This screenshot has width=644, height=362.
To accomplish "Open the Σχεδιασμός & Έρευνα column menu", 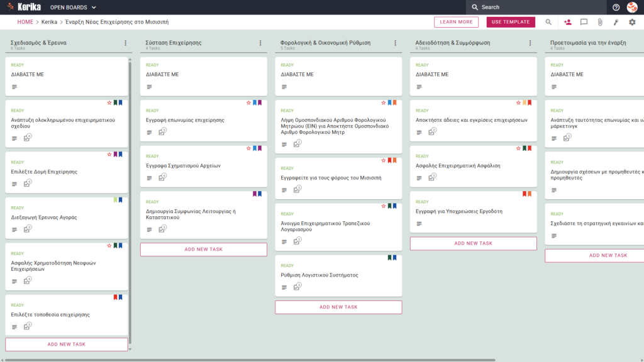I will pos(126,43).
